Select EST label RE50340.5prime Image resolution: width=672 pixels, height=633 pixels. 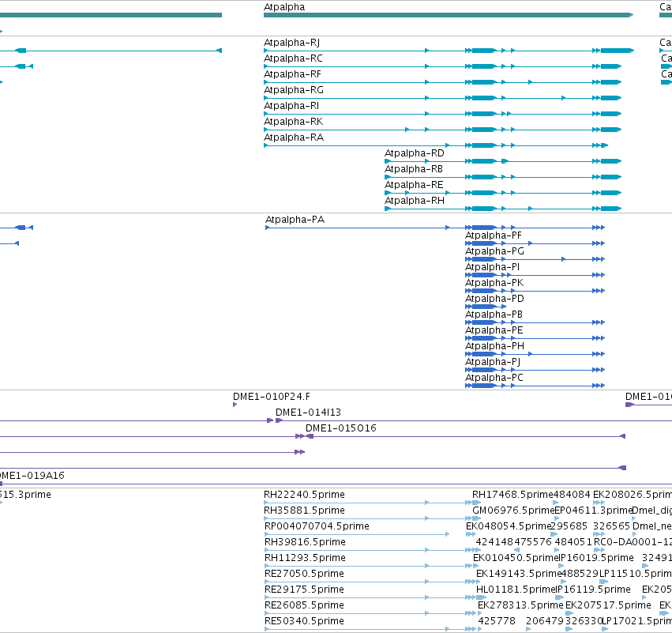(304, 621)
